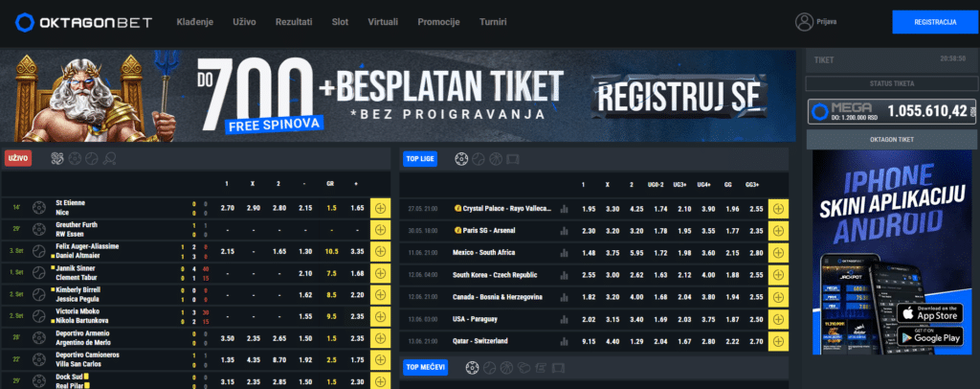Screen dimensions: 980x389
Task: Expand more odds for Crystal Palace - Rayo Vallecano
Action: [x=779, y=209]
